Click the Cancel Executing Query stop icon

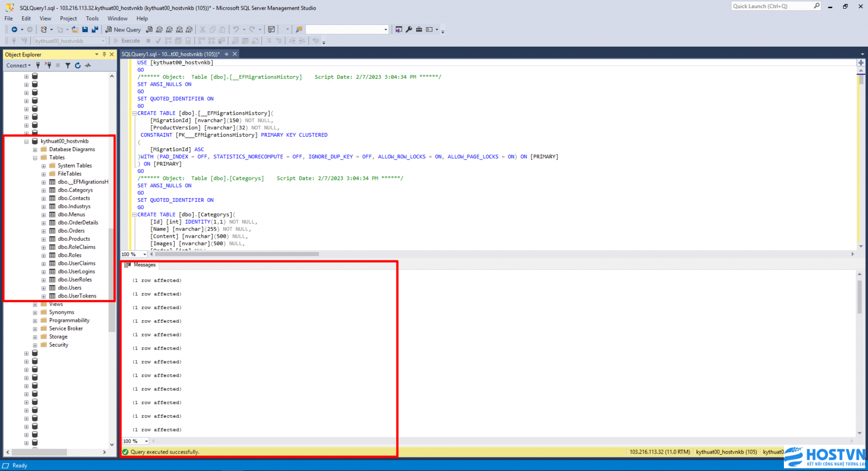coord(148,41)
